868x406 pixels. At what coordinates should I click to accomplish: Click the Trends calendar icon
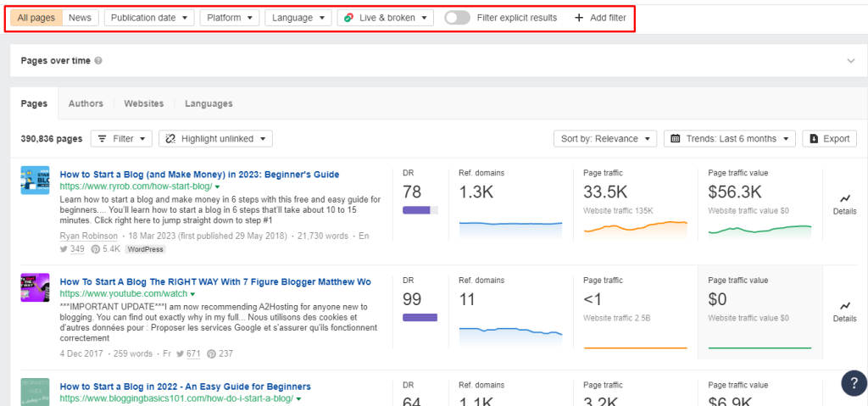(676, 138)
